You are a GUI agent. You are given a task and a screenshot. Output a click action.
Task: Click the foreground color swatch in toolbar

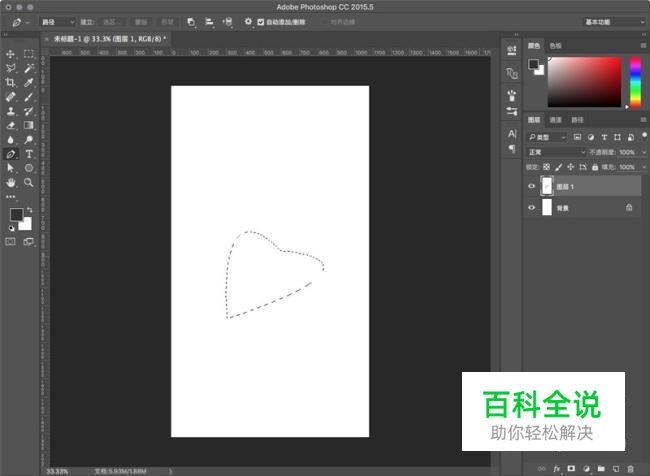[x=16, y=215]
